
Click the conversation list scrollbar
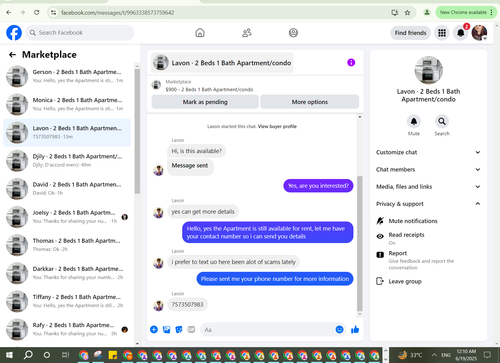[137, 131]
